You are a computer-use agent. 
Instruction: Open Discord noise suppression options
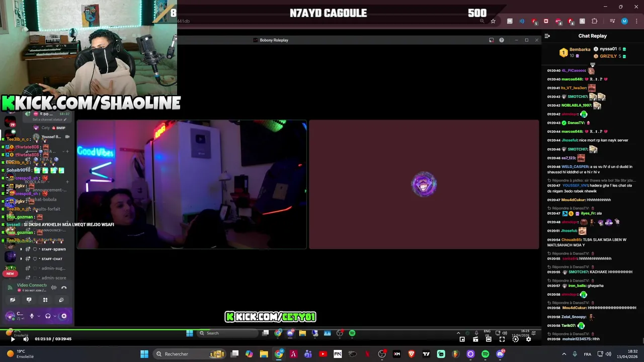[54, 288]
